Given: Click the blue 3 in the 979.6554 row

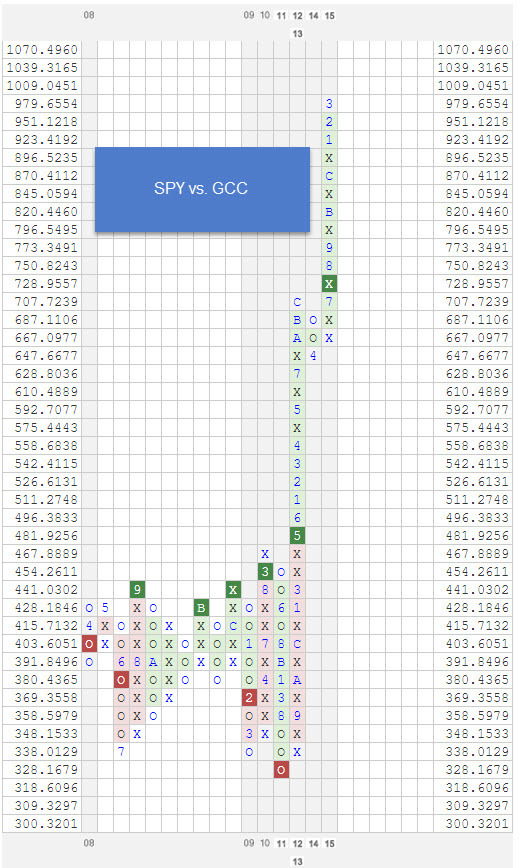Looking at the screenshot, I should [329, 104].
